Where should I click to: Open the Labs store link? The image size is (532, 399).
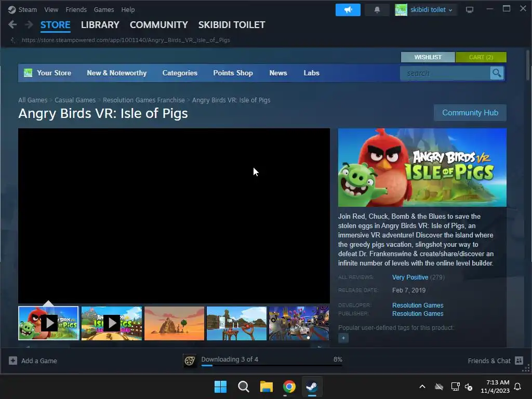pyautogui.click(x=312, y=73)
